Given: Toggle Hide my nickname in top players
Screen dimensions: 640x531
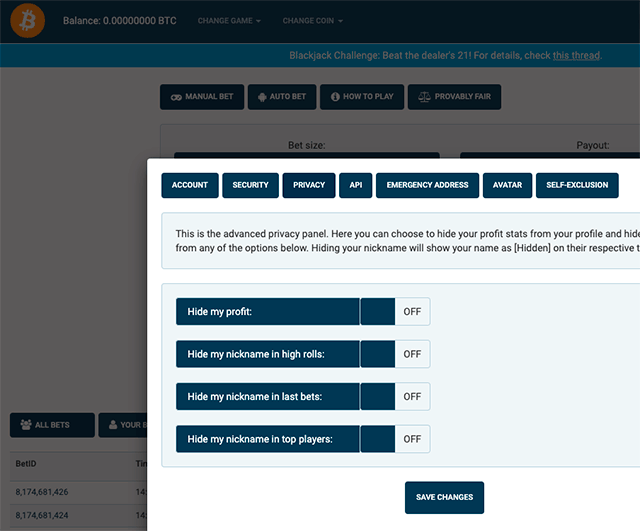Looking at the screenshot, I should [x=394, y=439].
